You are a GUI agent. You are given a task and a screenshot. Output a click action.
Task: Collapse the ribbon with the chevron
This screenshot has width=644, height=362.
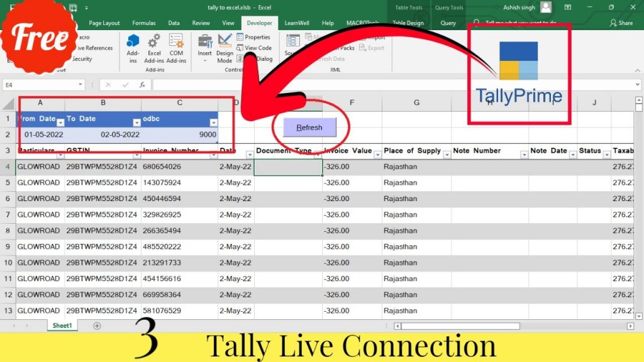tap(637, 70)
